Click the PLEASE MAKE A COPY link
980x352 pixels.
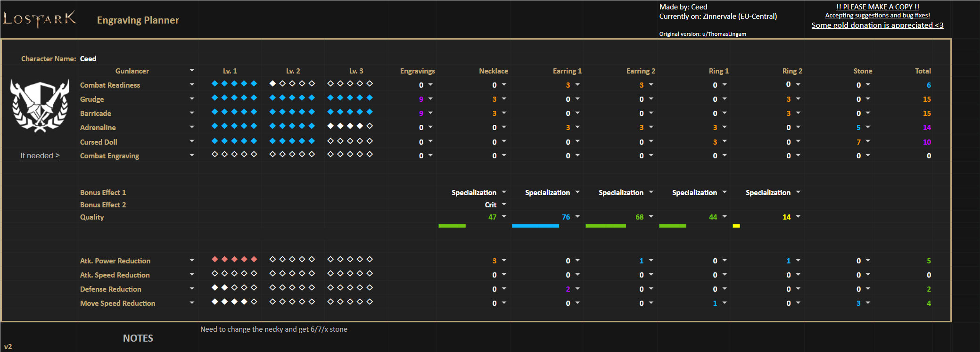[877, 7]
